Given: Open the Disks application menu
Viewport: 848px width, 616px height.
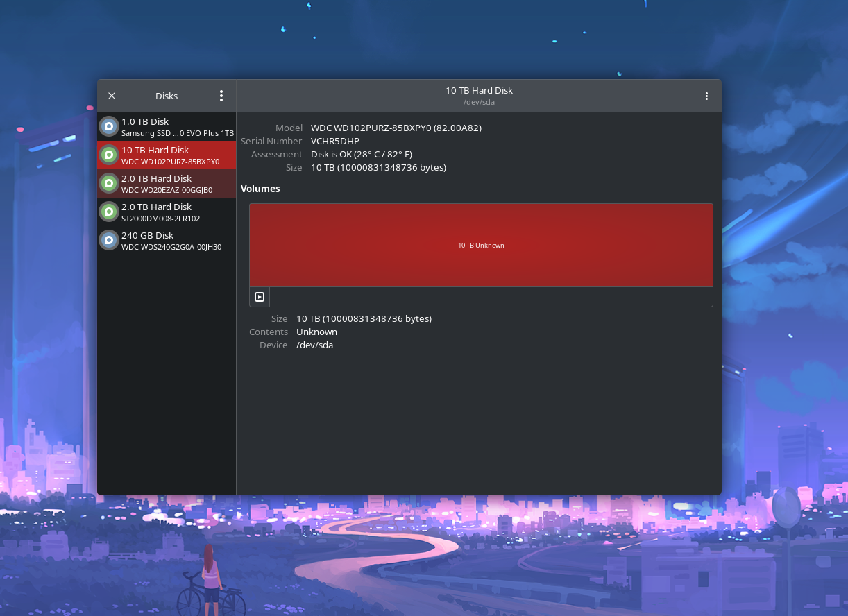Looking at the screenshot, I should click(x=221, y=96).
